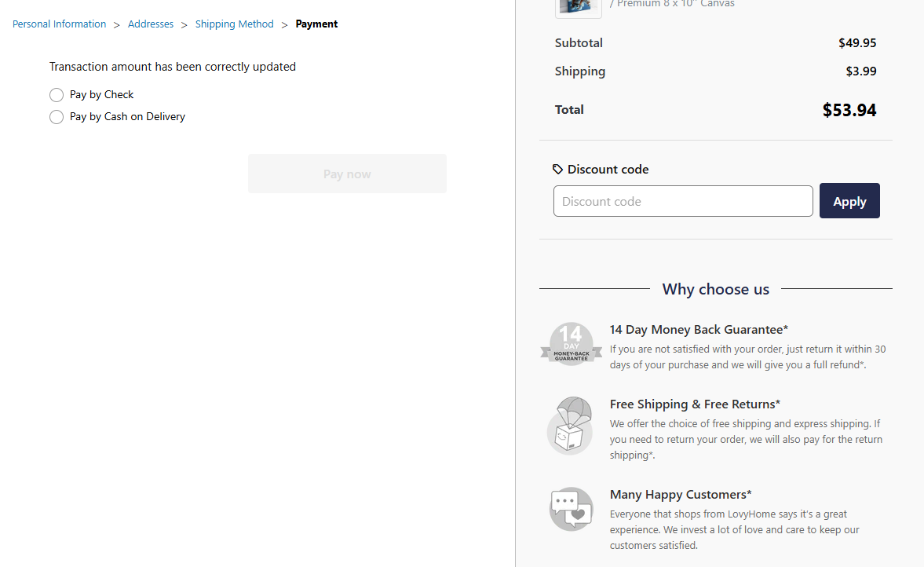The image size is (924, 567).
Task: Return to Shipping Method step
Action: (235, 24)
